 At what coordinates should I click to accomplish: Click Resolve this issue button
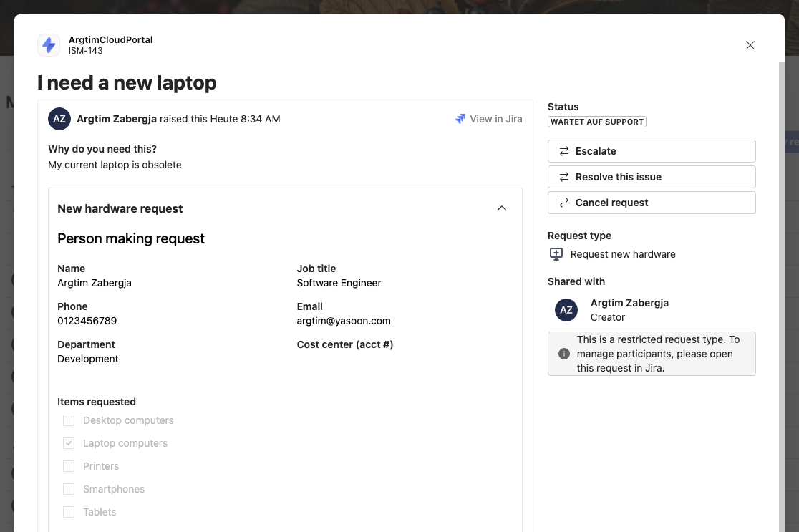coord(652,177)
